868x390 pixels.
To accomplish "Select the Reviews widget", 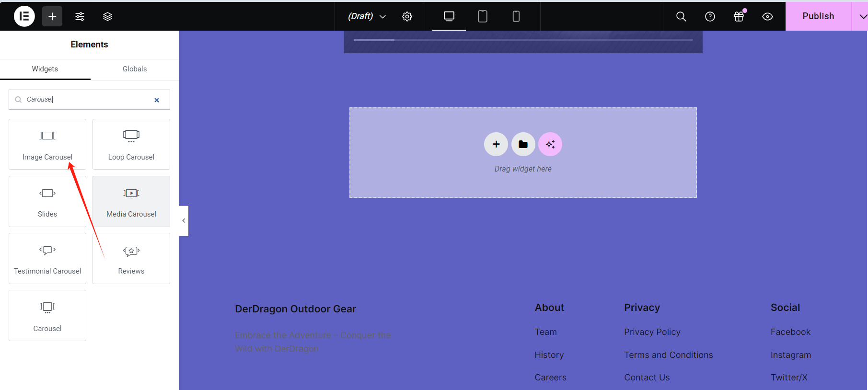I will (x=131, y=258).
